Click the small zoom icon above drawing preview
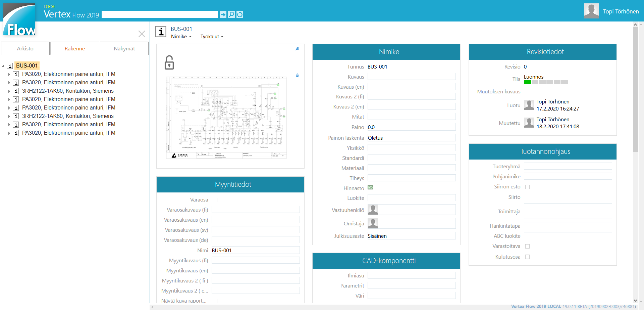This screenshot has height=310, width=644. pos(297,49)
